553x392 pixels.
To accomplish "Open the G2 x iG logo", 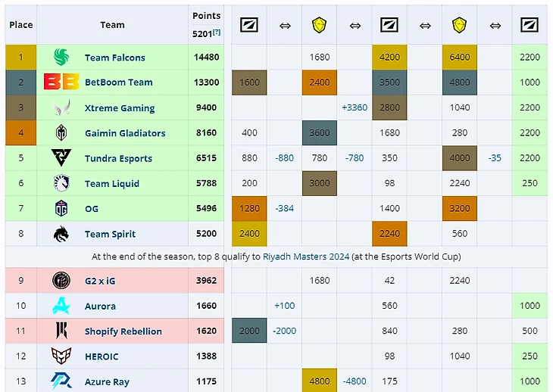I will click(x=61, y=280).
